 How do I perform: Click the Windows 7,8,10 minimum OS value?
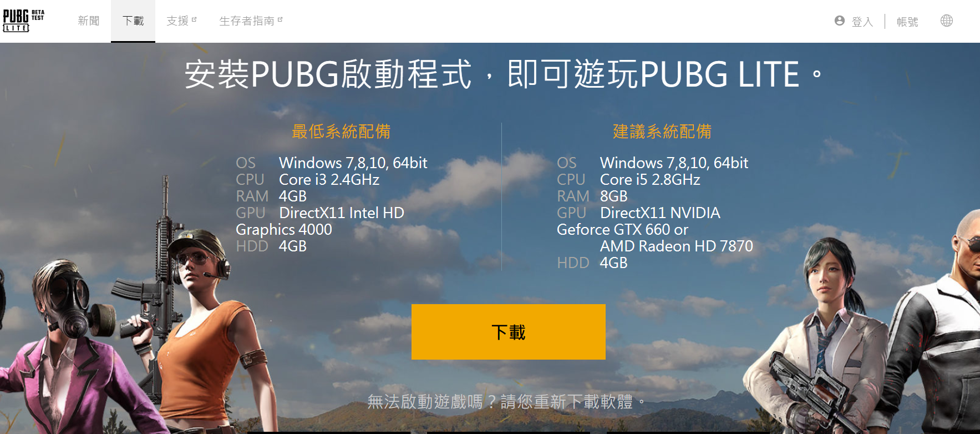[353, 163]
